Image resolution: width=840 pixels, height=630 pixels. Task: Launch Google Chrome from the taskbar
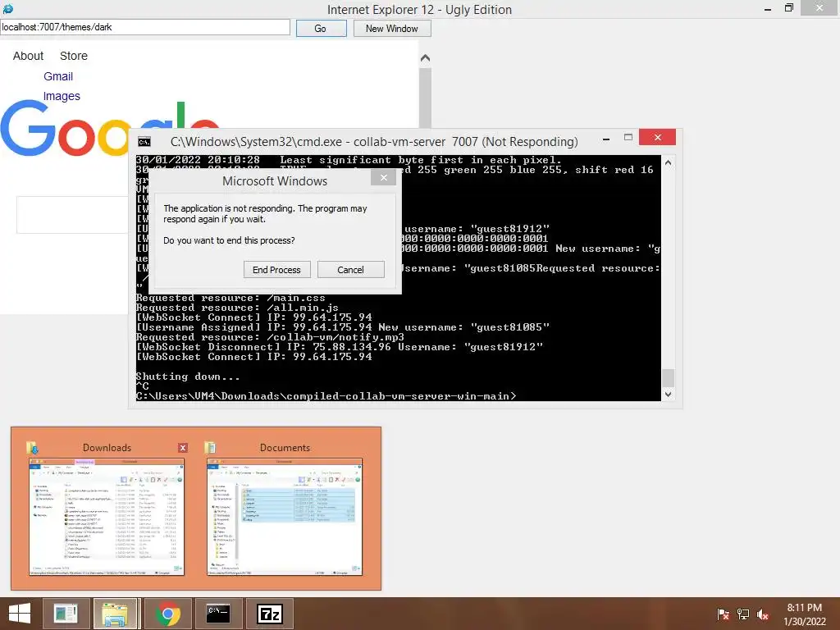click(167, 614)
